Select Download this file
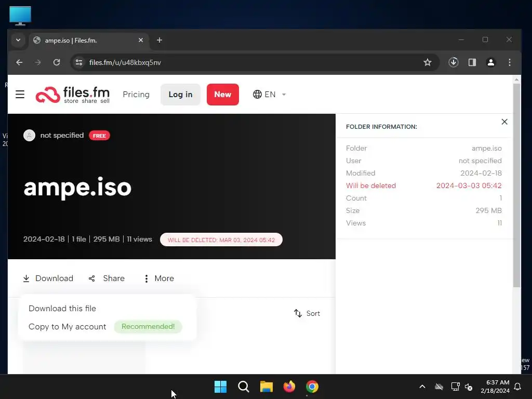Image resolution: width=532 pixels, height=399 pixels. [x=62, y=309]
